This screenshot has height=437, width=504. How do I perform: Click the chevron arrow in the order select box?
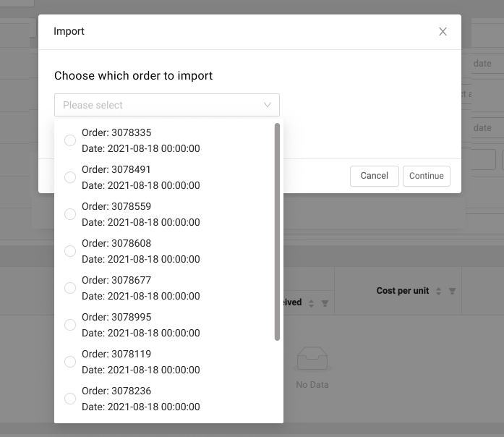[268, 105]
